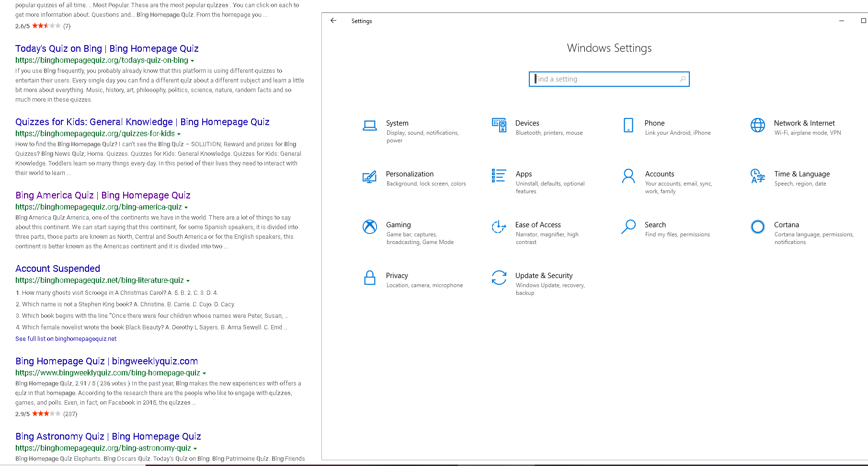Open the Ease of Access icon

click(x=499, y=227)
